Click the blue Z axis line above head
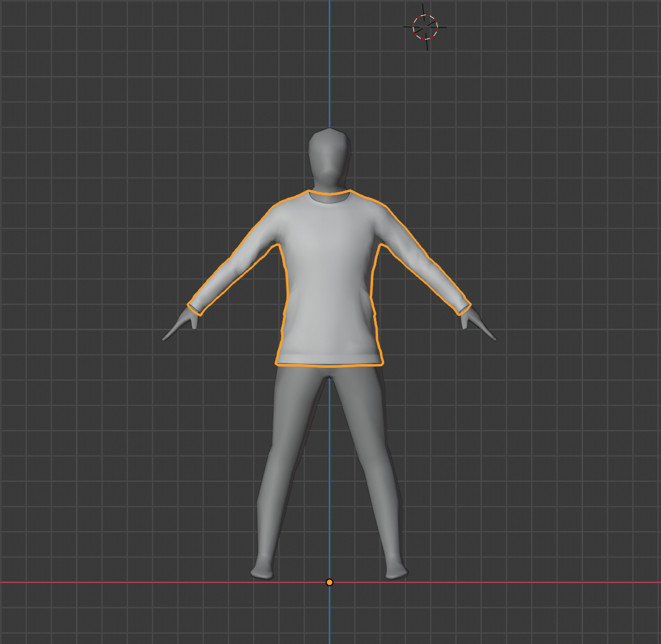The height and width of the screenshot is (644, 661). point(329,61)
